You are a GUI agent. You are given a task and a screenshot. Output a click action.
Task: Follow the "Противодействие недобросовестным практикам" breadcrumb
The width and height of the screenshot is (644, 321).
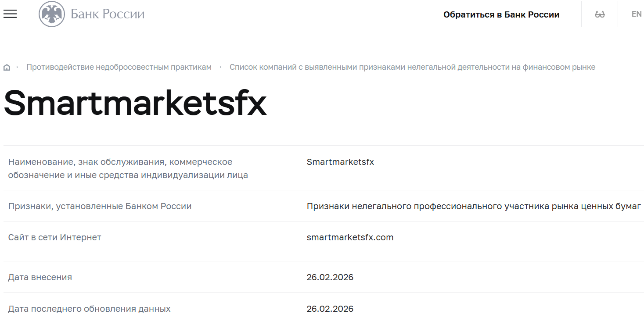tap(119, 67)
